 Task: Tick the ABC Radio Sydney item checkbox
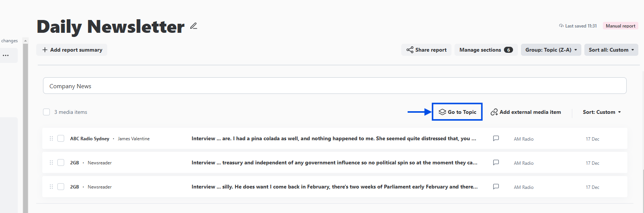[61, 138]
